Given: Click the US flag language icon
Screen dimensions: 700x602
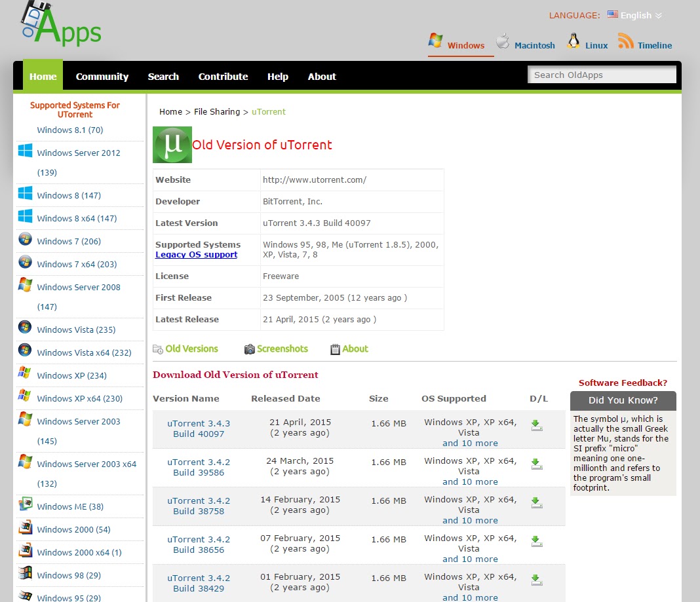Looking at the screenshot, I should pos(612,14).
